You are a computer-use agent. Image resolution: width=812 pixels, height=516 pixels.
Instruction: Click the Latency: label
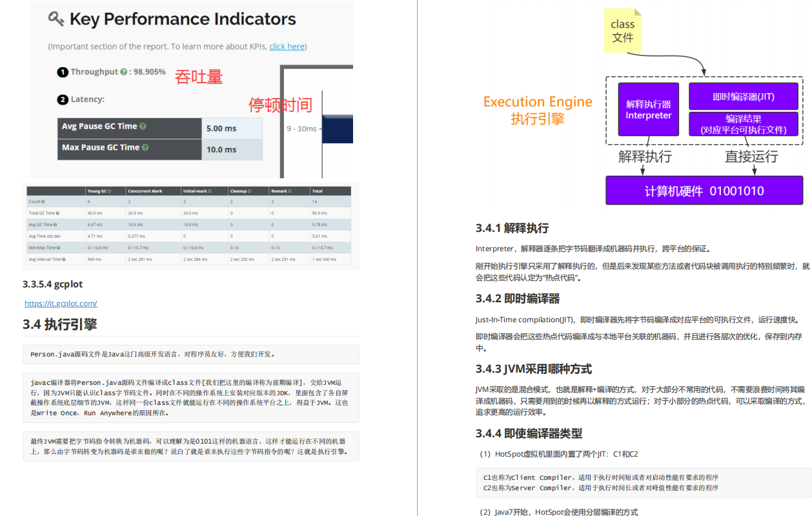pyautogui.click(x=88, y=99)
